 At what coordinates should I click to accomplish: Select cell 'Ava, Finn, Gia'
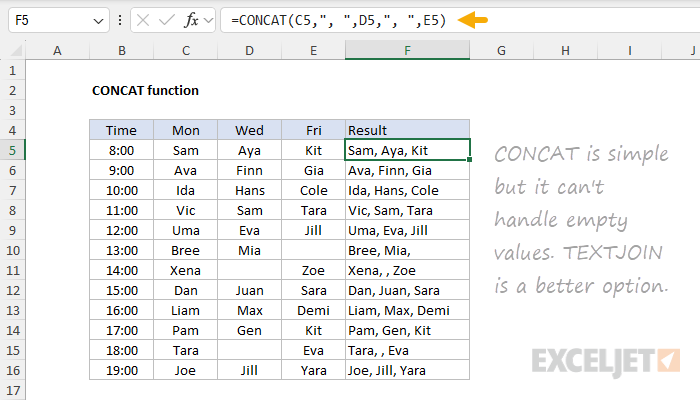407,170
